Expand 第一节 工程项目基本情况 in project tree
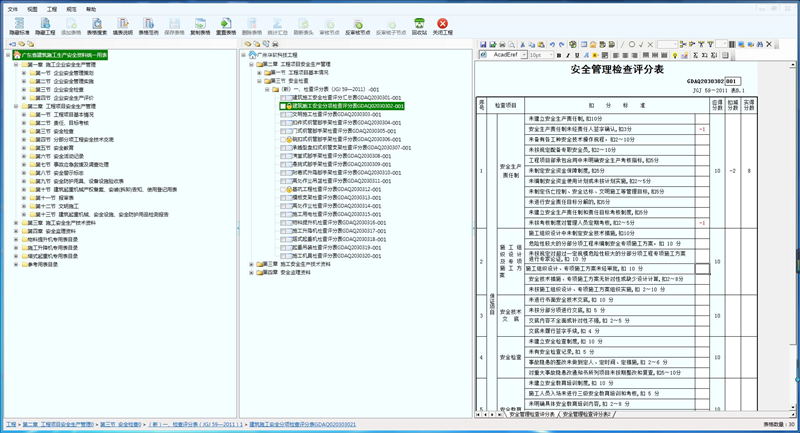 (x=259, y=73)
